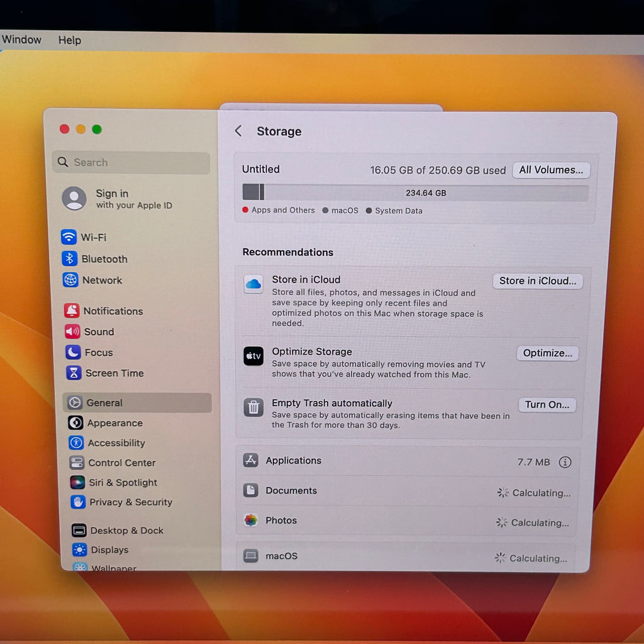Click the Apple ID avatar icon

tap(74, 198)
